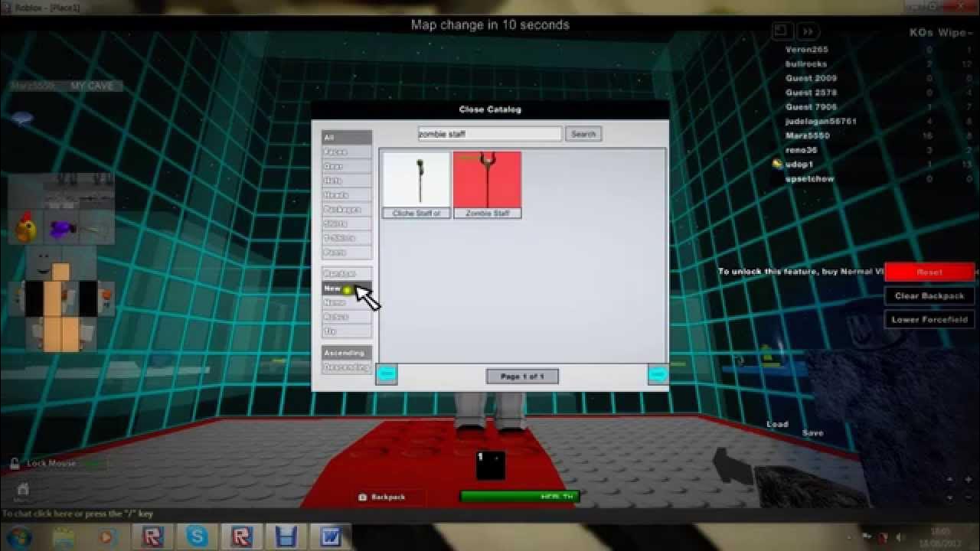This screenshot has height=551, width=980.
Task: Open first Roblox taskbar icon
Action: coord(152,536)
